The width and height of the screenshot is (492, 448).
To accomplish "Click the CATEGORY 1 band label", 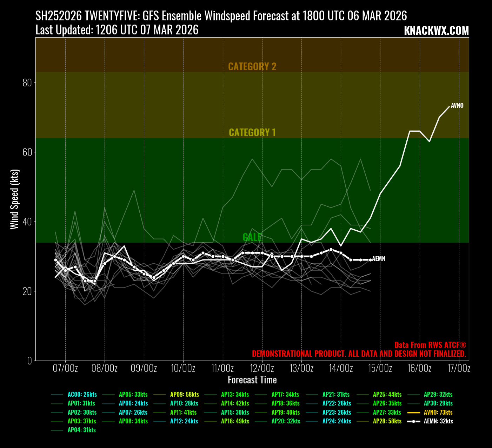I will (252, 132).
